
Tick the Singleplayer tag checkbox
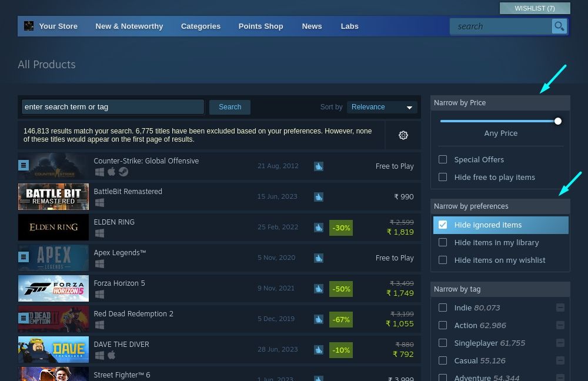coord(443,343)
